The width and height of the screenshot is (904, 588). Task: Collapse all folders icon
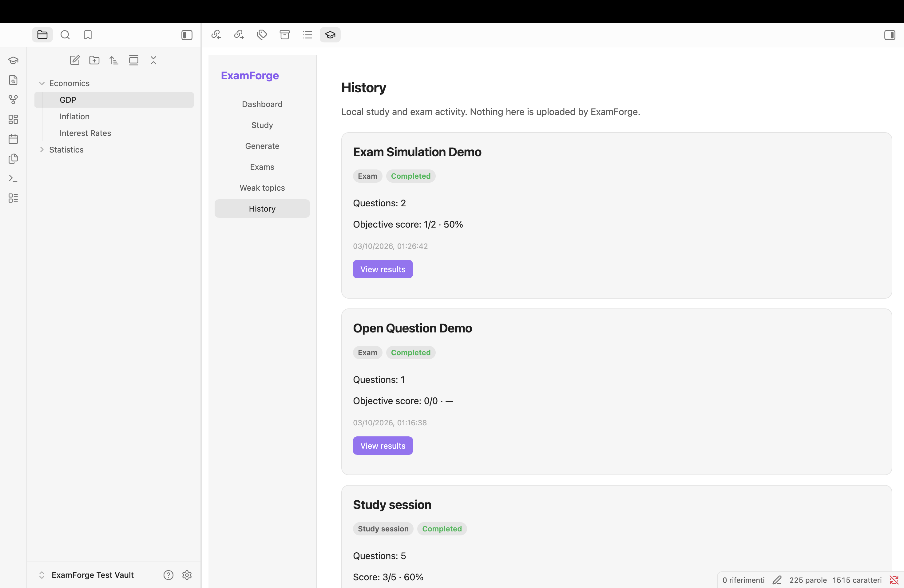tap(153, 60)
